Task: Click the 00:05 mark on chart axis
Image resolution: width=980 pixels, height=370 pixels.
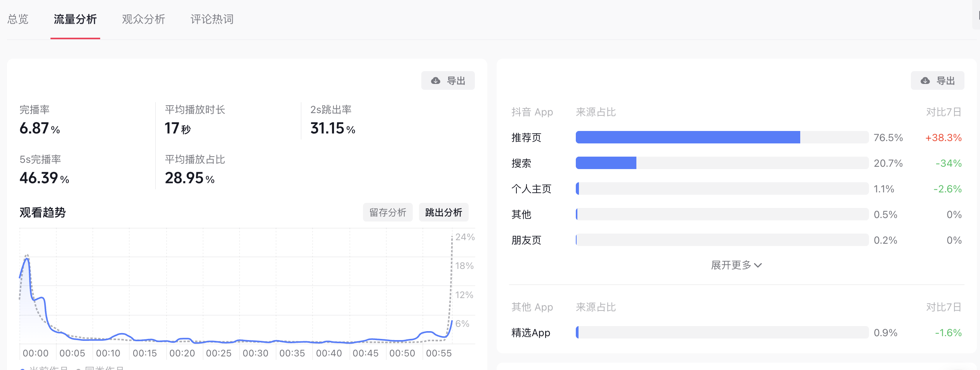Action: click(72, 353)
